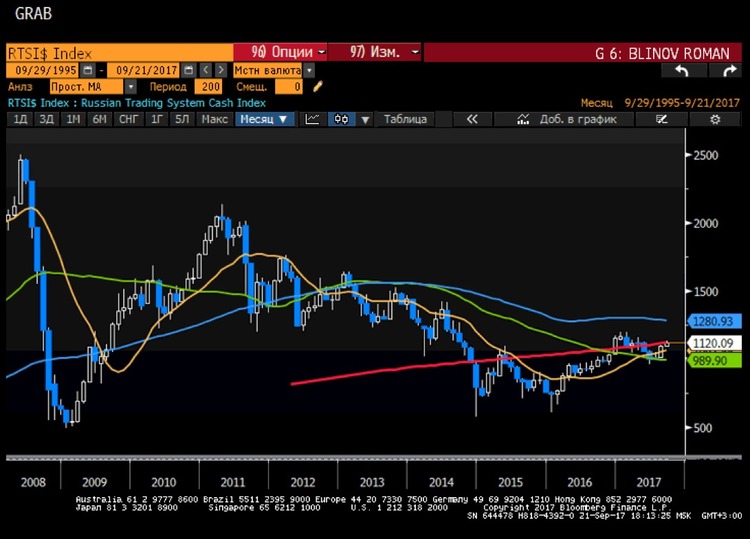Viewport: 750px width, 539px height.
Task: Click the annotate chart edit icon
Action: pyautogui.click(x=662, y=119)
